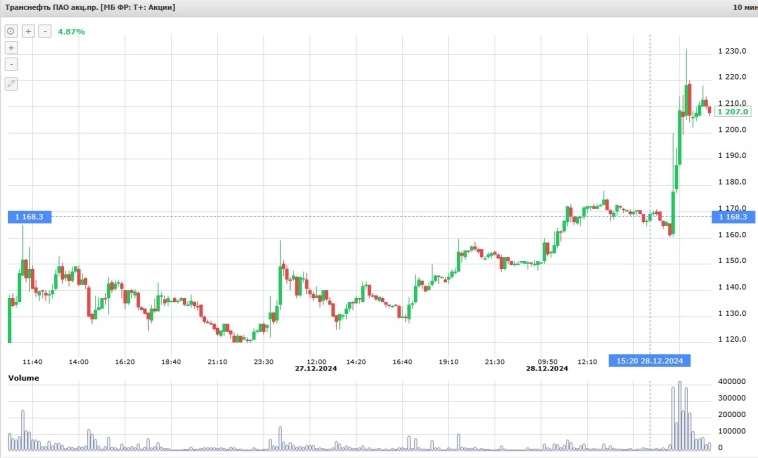
Task: Click the minus button just above the pencil icon
Action: pos(11,64)
